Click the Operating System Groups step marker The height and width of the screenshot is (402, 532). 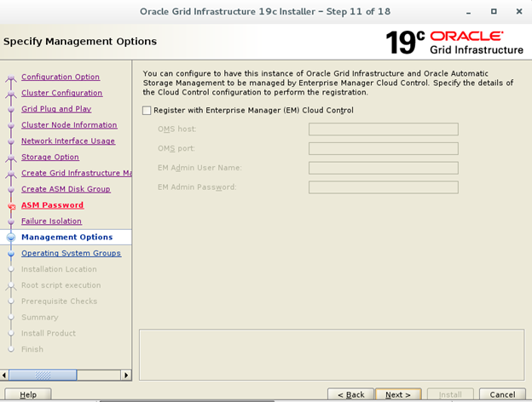(11, 254)
